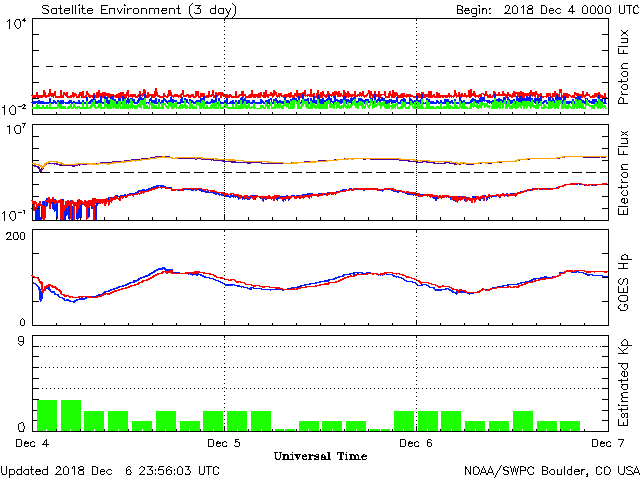Click the "Satellite Environment (3 day)" title

tap(139, 10)
